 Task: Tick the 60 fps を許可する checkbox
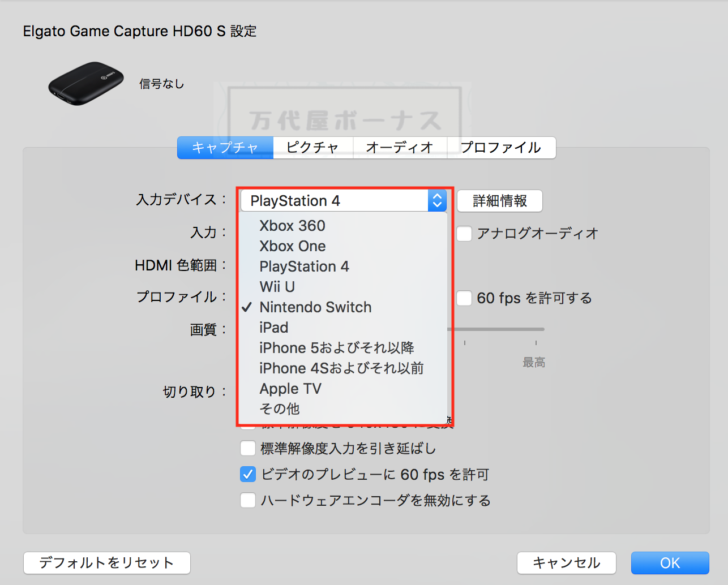click(x=464, y=298)
